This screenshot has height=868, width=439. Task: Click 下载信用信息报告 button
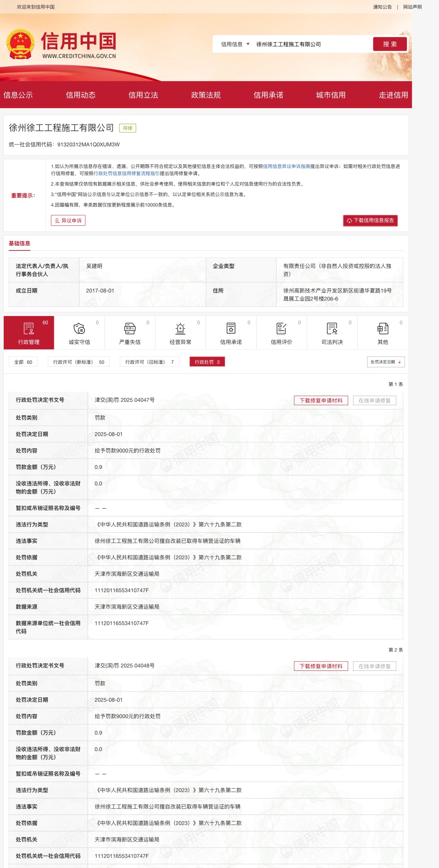point(370,221)
